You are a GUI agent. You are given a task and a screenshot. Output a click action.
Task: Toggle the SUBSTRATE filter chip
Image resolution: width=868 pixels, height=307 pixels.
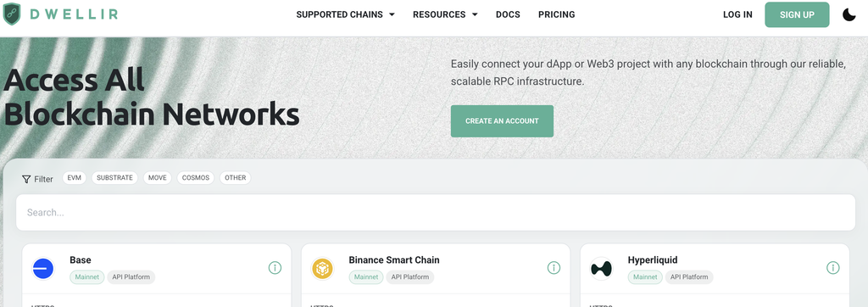[114, 178]
